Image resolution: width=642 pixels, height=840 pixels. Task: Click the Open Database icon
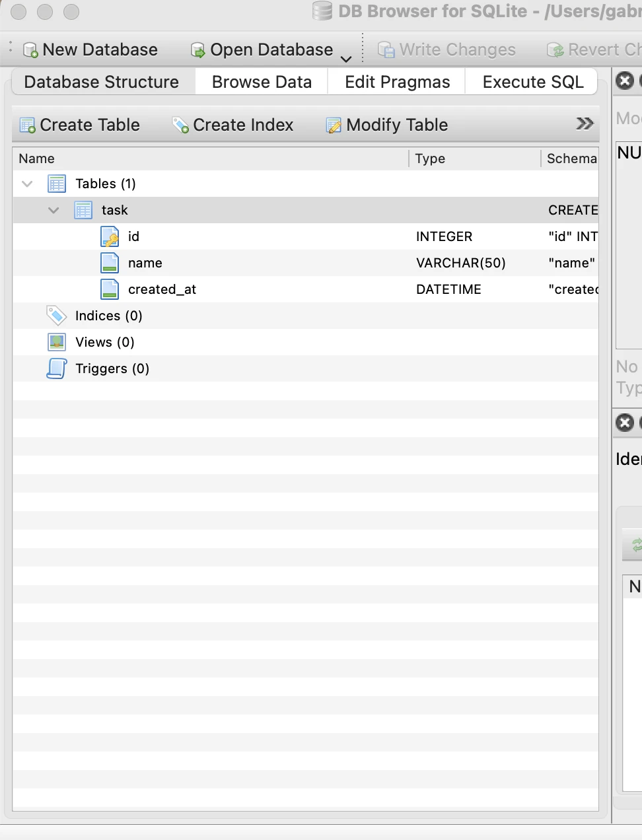pos(197,50)
